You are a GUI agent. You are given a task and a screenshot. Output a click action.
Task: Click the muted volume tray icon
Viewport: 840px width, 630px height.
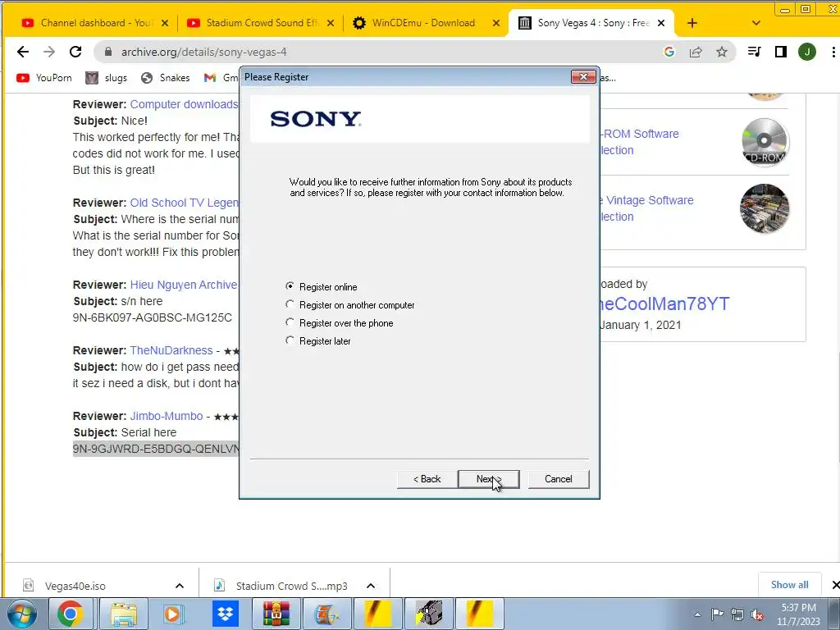(757, 614)
